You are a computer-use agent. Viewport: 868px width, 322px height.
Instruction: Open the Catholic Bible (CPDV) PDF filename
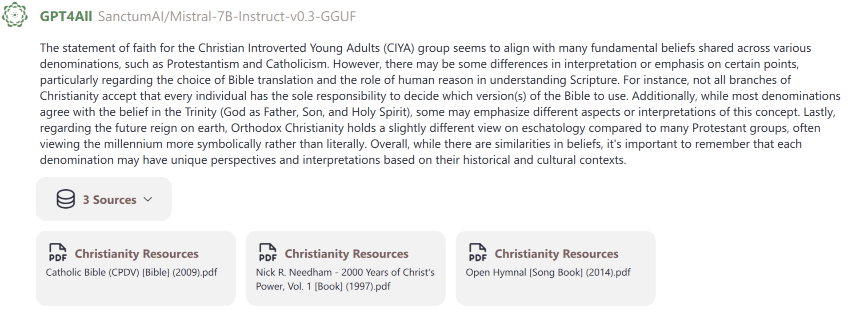132,272
